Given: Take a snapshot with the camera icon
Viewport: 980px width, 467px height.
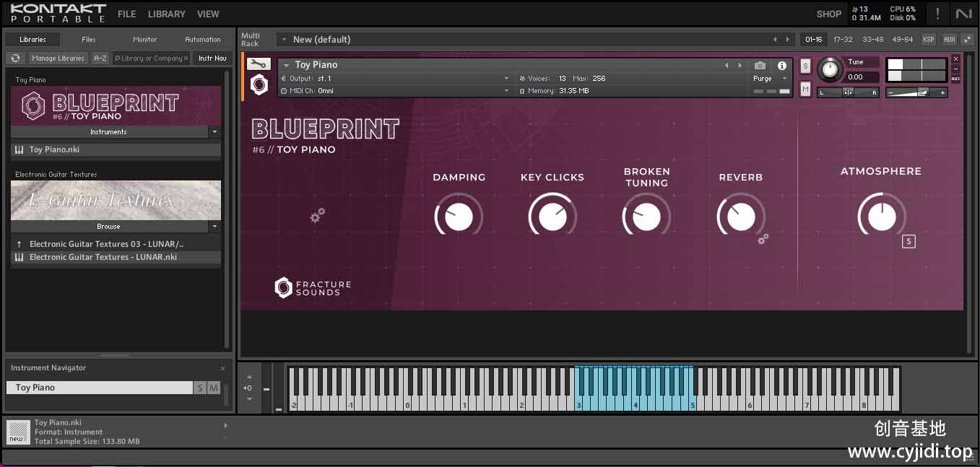Looking at the screenshot, I should 760,66.
